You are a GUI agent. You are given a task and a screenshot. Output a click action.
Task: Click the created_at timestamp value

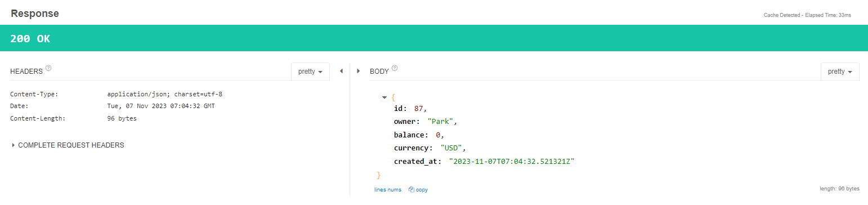click(x=511, y=162)
